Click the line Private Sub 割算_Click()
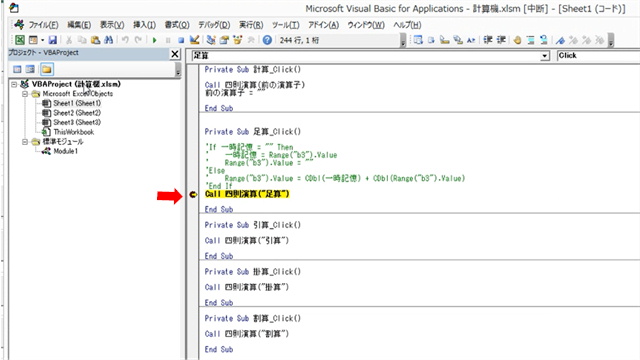Image resolution: width=640 pixels, height=360 pixels. click(x=253, y=318)
